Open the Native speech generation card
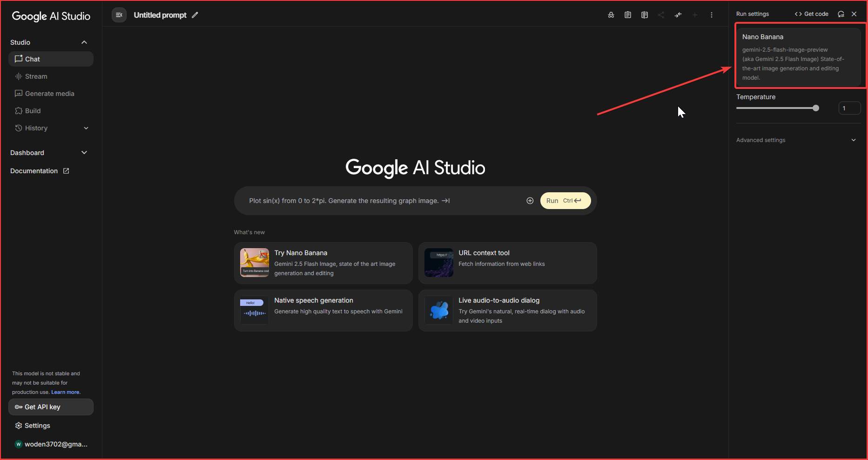The width and height of the screenshot is (868, 460). 323,311
